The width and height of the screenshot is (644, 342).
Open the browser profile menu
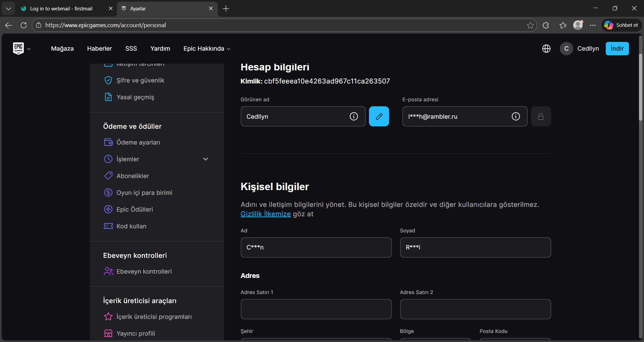(578, 25)
